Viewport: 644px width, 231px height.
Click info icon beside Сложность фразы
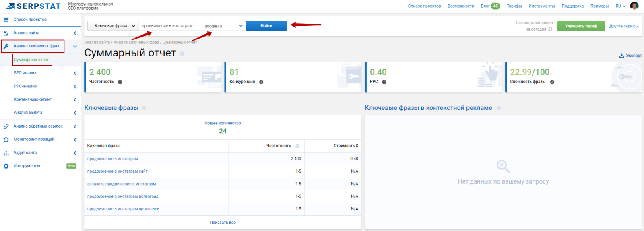552,82
